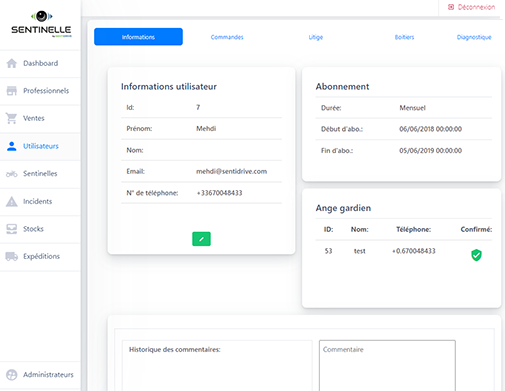Click the end date 05/06/2019 00:00:00
The height and width of the screenshot is (391, 505).
(430, 151)
